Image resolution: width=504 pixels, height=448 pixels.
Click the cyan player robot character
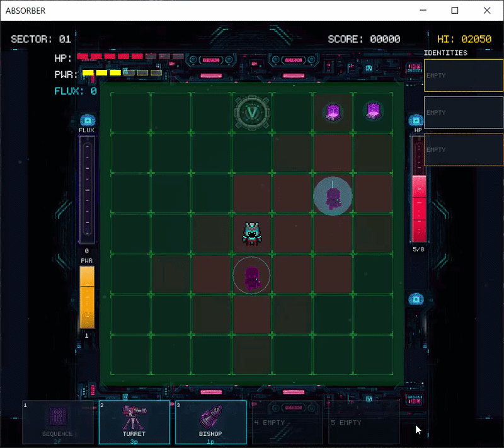[252, 234]
